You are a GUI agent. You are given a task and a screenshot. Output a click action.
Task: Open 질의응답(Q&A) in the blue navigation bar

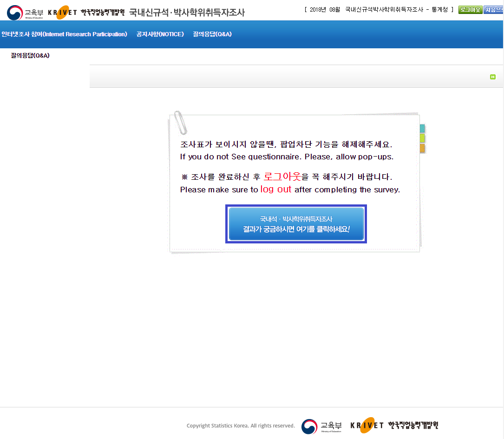pyautogui.click(x=212, y=34)
